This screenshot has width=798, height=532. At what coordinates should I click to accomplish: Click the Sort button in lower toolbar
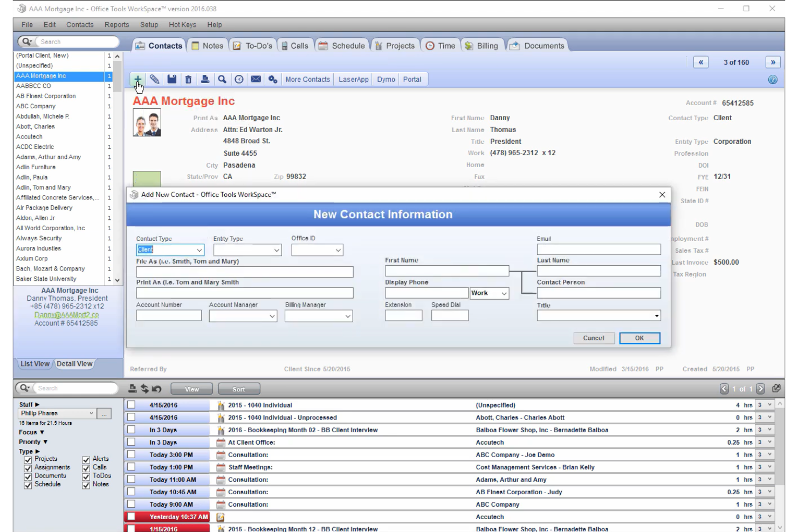(239, 389)
